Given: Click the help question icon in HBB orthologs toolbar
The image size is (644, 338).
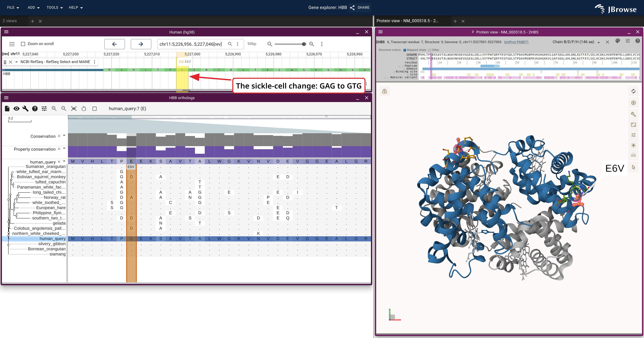Looking at the screenshot, I should (35, 108).
